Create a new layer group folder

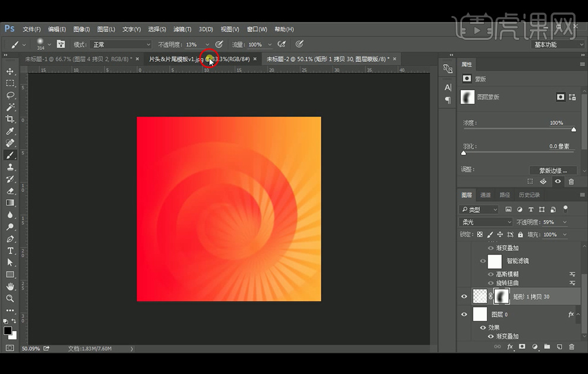click(547, 347)
